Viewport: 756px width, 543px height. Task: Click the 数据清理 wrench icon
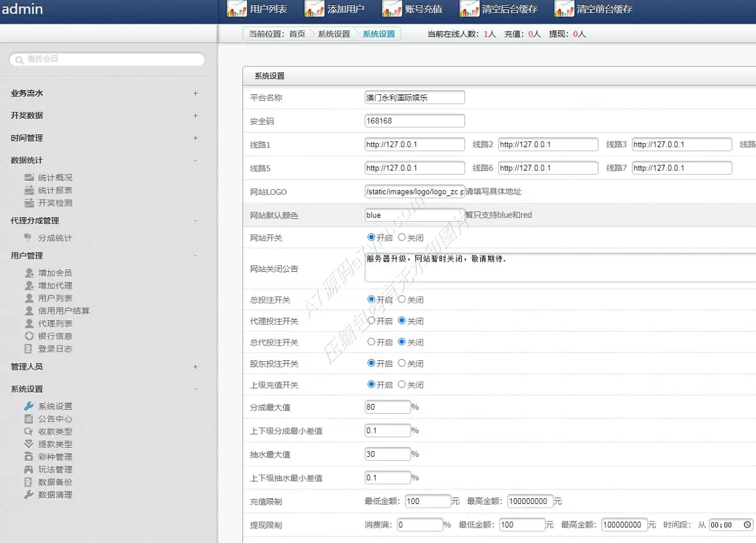28,495
